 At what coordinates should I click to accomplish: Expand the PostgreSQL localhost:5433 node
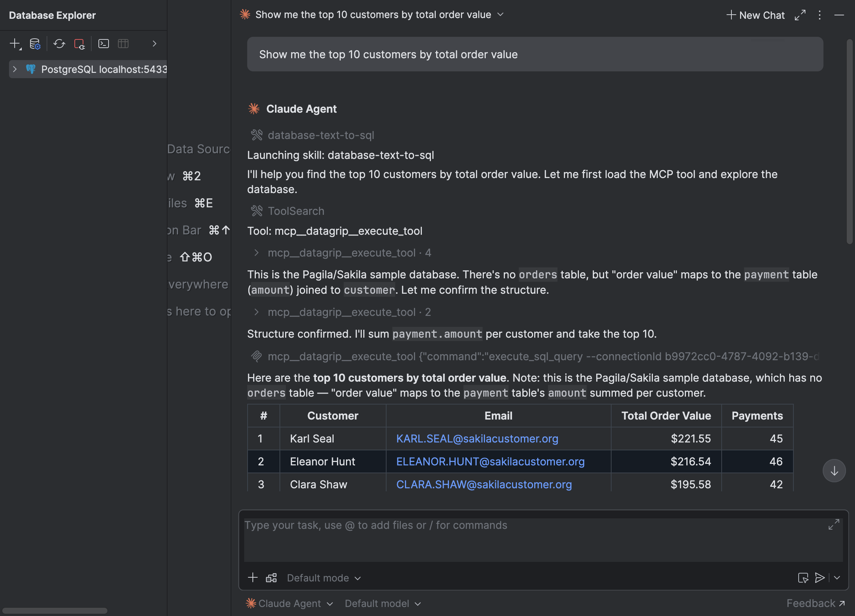[x=15, y=69]
